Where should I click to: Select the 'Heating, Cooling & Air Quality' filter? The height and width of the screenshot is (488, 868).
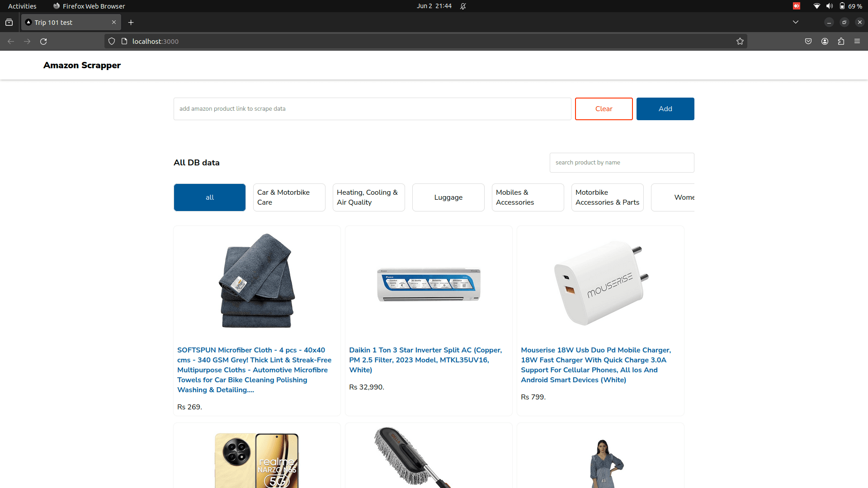(368, 197)
